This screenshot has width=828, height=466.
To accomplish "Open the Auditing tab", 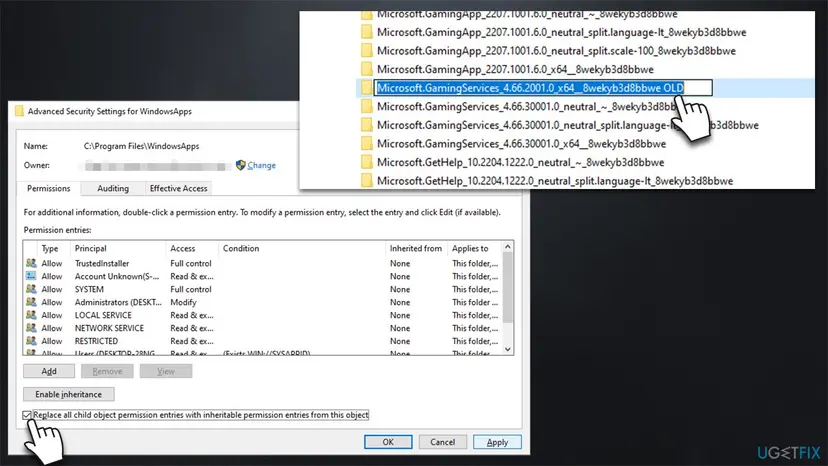I will click(112, 188).
